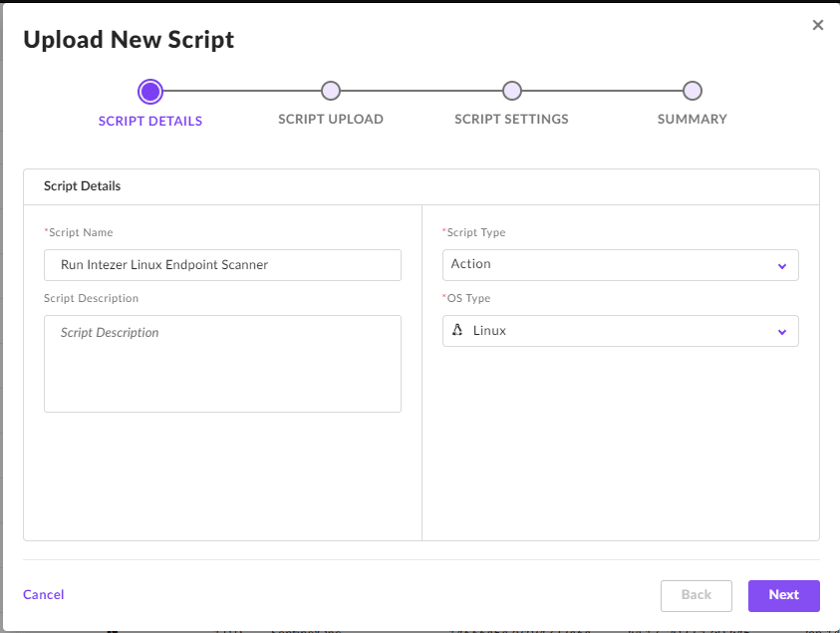Expand the OS Type chevron arrow
The height and width of the screenshot is (633, 840).
coord(782,332)
